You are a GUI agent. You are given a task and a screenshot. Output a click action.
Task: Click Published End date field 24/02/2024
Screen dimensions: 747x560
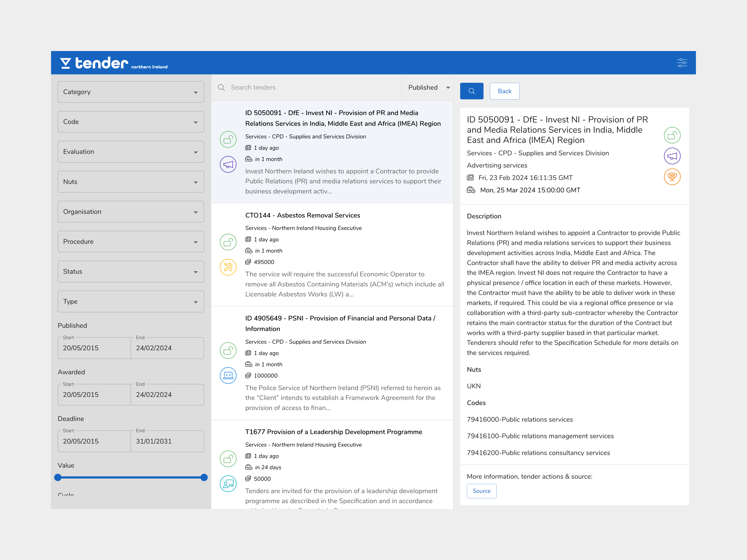click(x=167, y=348)
